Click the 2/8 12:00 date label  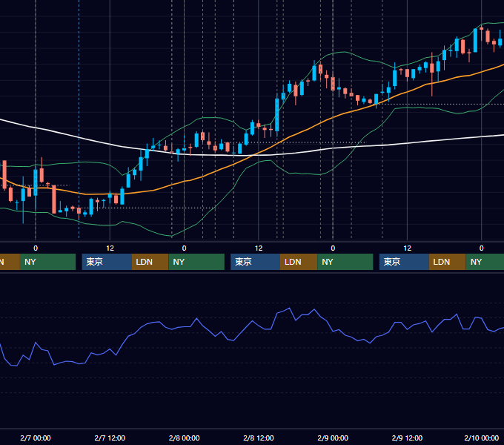pyautogui.click(x=259, y=438)
